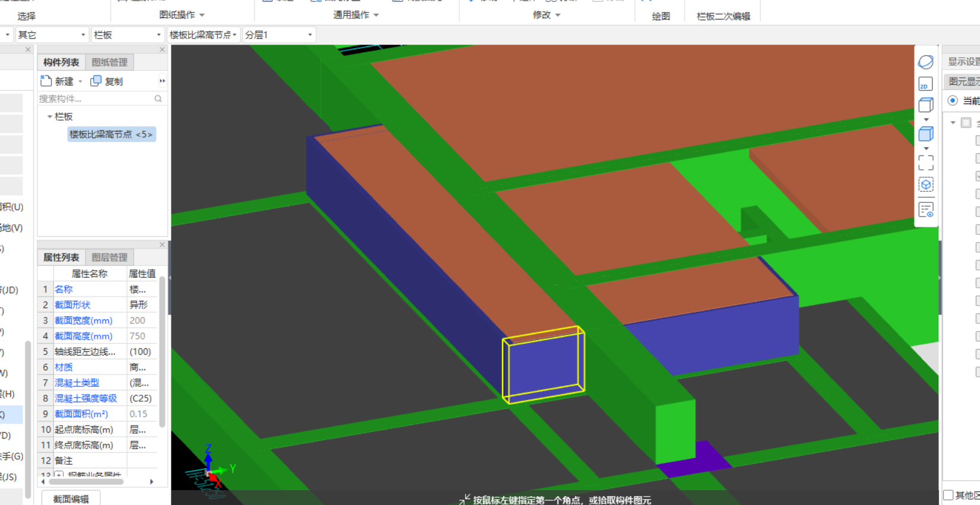Click the 搜索构件 search input field
This screenshot has height=505, width=980.
tap(95, 99)
